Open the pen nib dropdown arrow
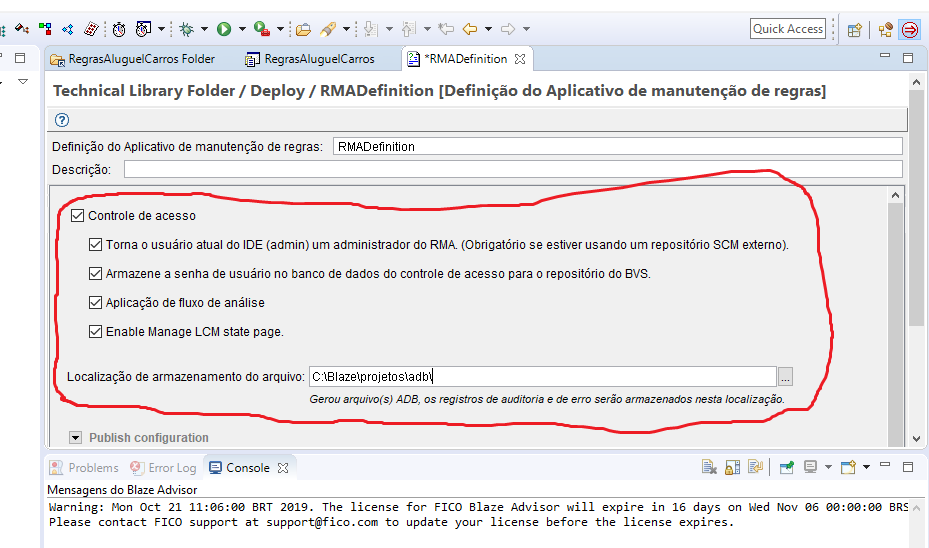The height and width of the screenshot is (548, 929). pyautogui.click(x=346, y=28)
